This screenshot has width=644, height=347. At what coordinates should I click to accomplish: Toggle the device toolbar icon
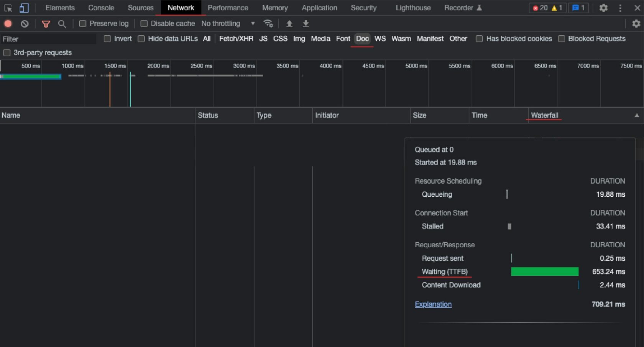[24, 8]
